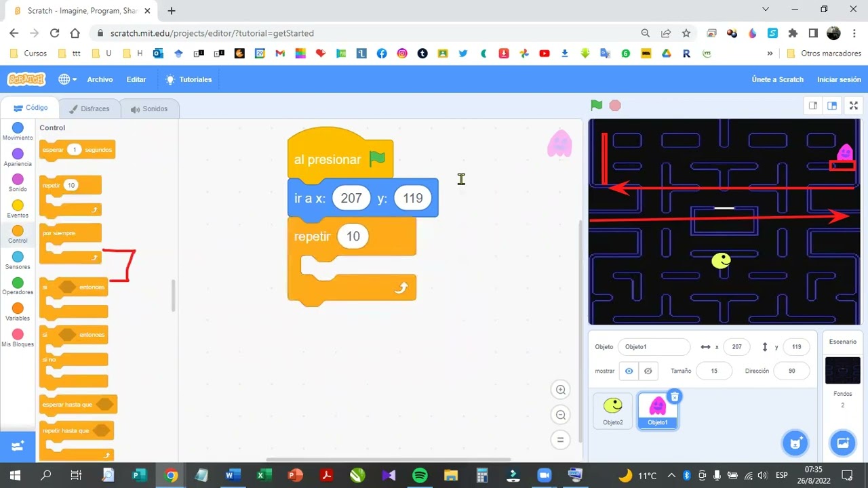Switch to the Código tab
The width and height of the screenshot is (868, 488).
(31, 108)
